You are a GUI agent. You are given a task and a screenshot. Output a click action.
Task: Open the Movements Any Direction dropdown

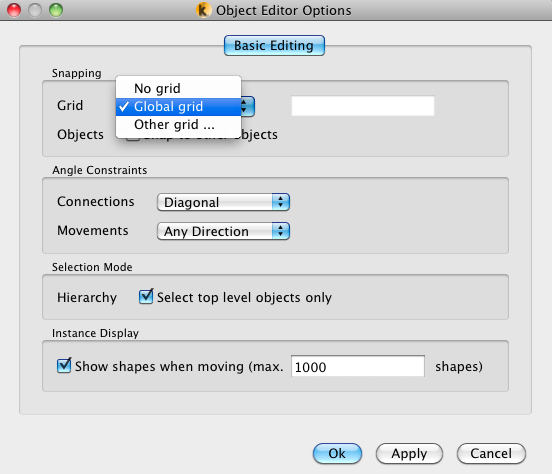tap(223, 231)
